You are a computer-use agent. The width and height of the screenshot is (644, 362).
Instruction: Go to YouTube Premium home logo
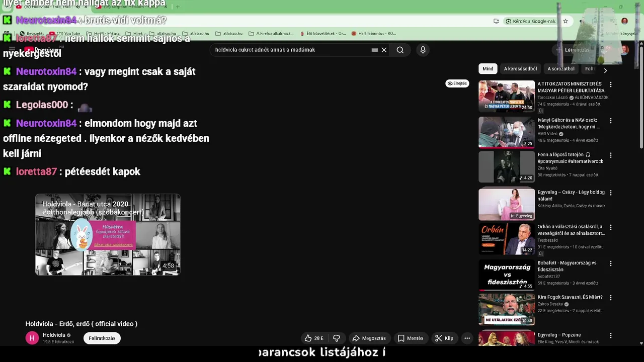click(x=42, y=50)
